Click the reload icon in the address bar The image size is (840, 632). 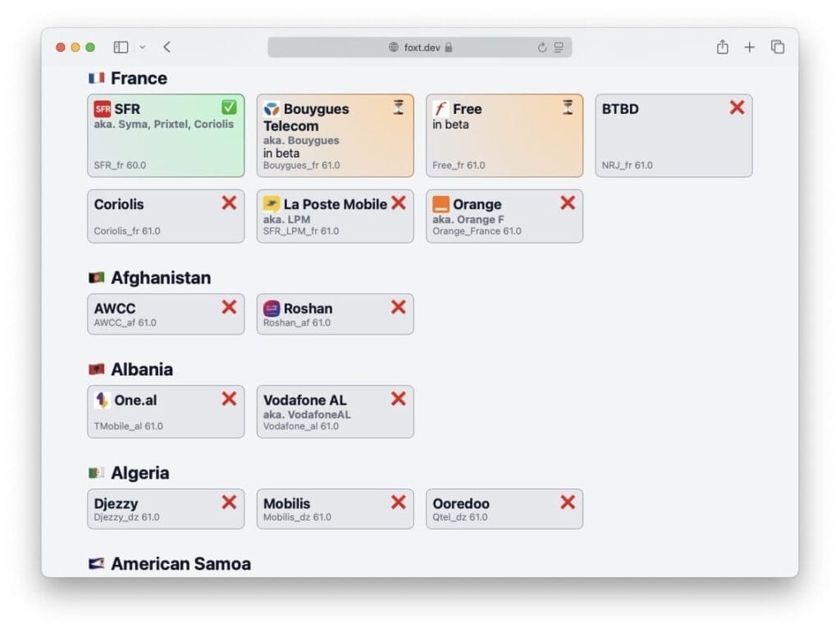click(x=542, y=47)
